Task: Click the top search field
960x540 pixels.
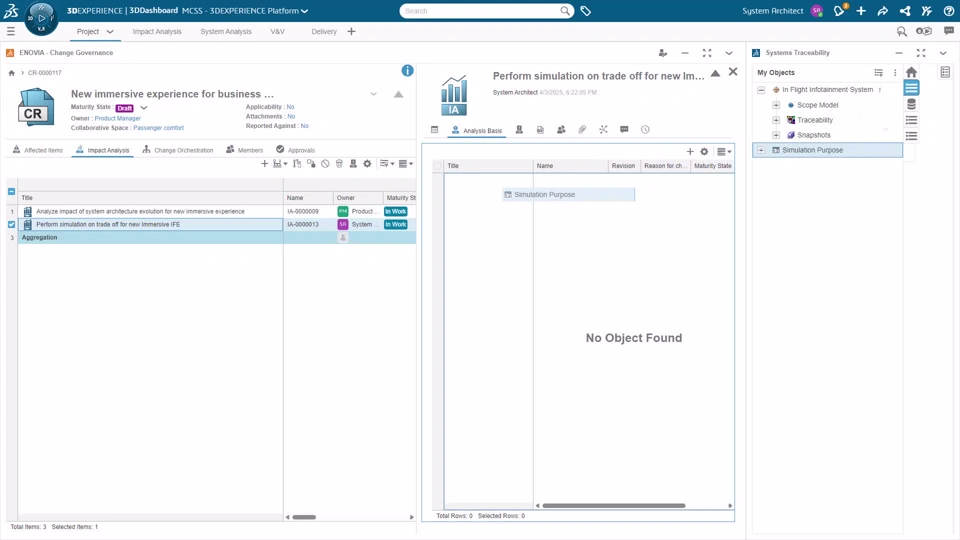Action: tap(481, 11)
